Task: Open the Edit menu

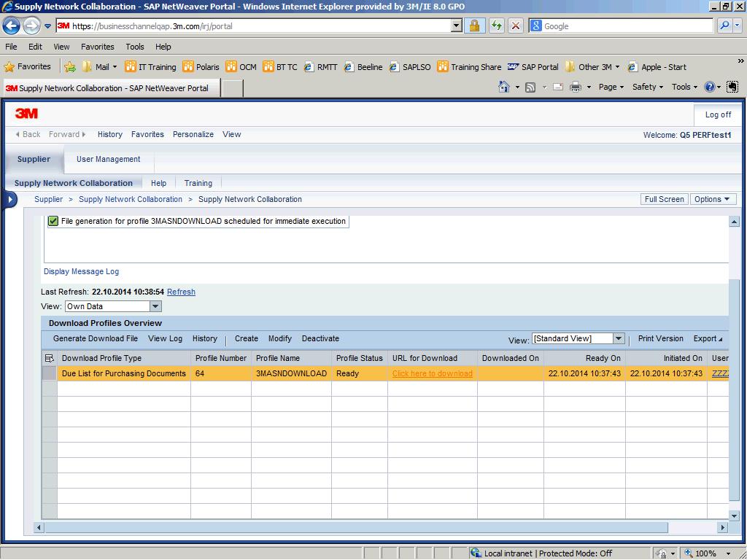Action: (x=35, y=47)
